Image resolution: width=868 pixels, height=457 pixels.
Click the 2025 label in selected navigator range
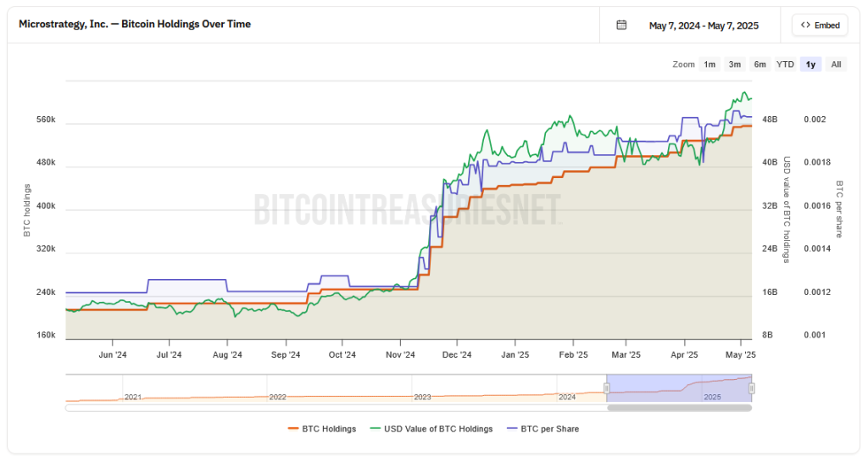pos(712,397)
